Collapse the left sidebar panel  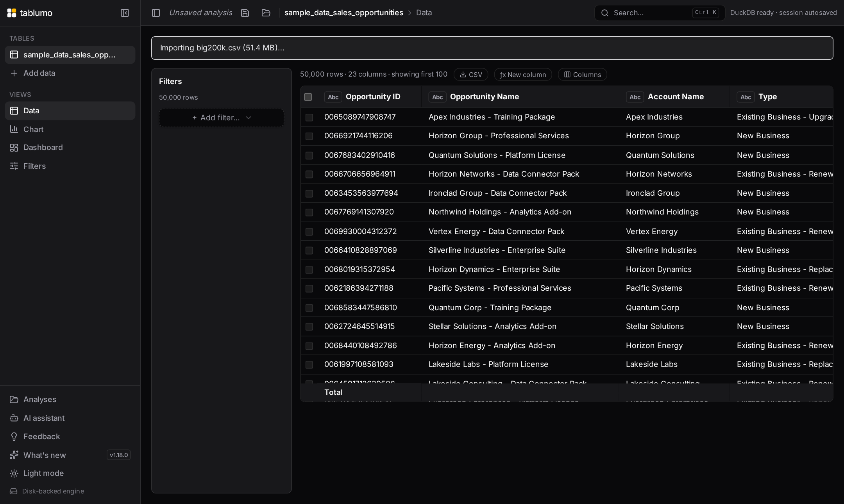[125, 13]
